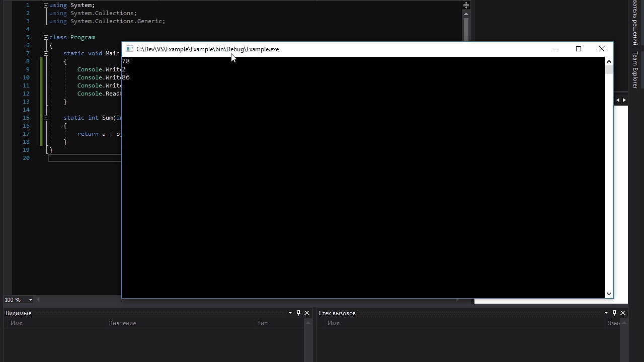Click the 'return a + b' statement
This screenshot has height=362, width=644.
coord(99,134)
